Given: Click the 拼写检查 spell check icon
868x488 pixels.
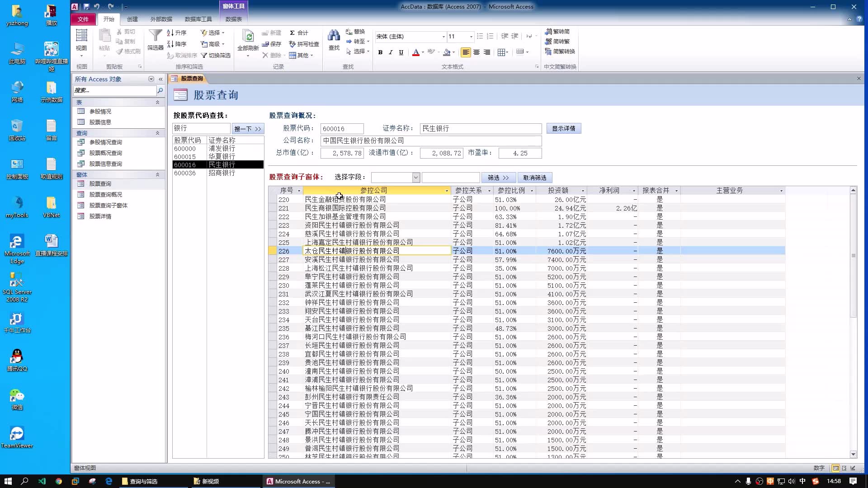Looking at the screenshot, I should tap(292, 44).
